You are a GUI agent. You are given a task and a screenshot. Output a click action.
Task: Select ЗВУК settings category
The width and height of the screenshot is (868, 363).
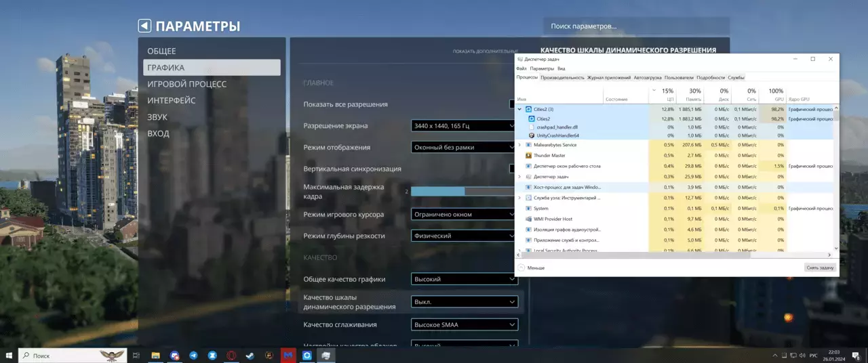[x=157, y=117]
